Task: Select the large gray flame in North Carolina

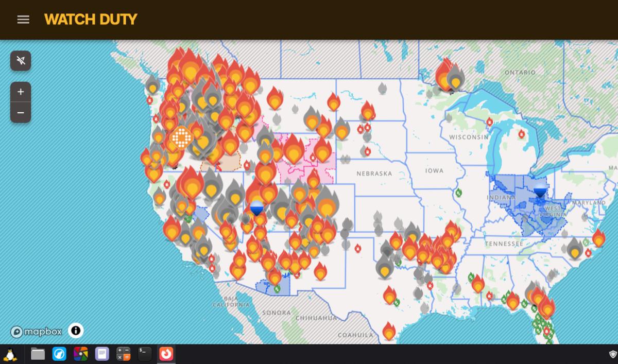Action: click(575, 248)
